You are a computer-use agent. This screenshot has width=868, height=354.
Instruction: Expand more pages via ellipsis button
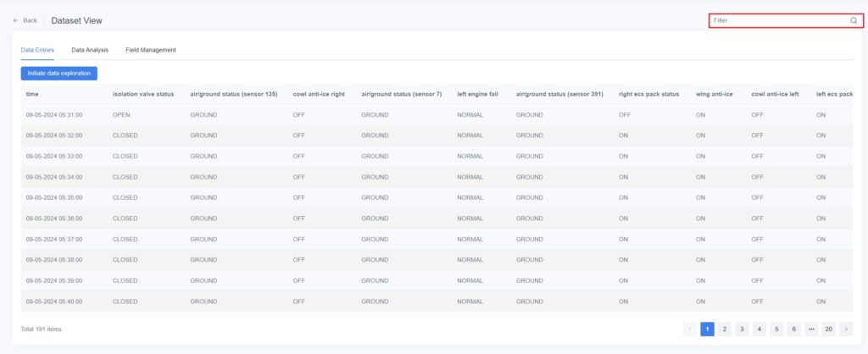click(x=811, y=329)
